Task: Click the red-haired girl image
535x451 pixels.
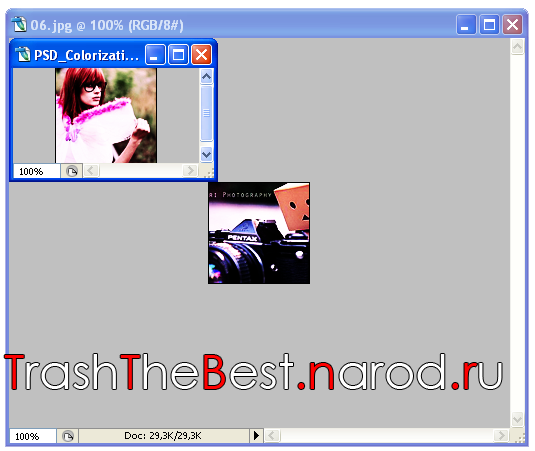Action: pyautogui.click(x=106, y=115)
